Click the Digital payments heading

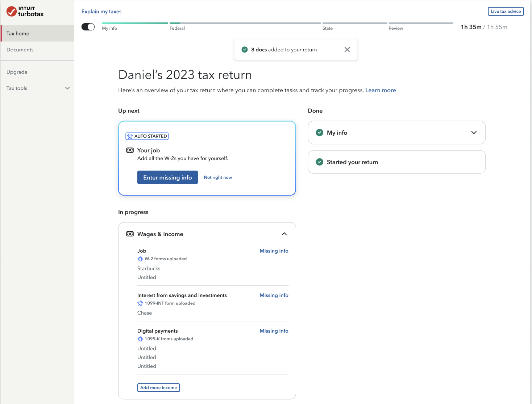tap(157, 331)
